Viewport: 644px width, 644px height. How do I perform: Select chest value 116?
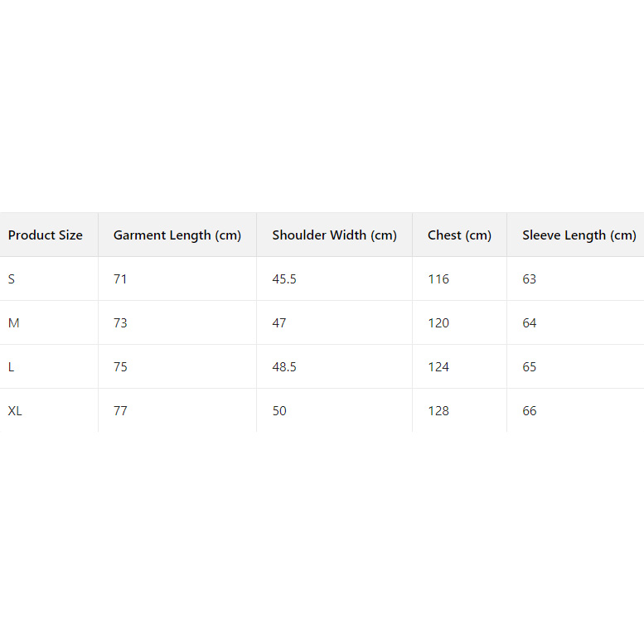click(x=438, y=279)
